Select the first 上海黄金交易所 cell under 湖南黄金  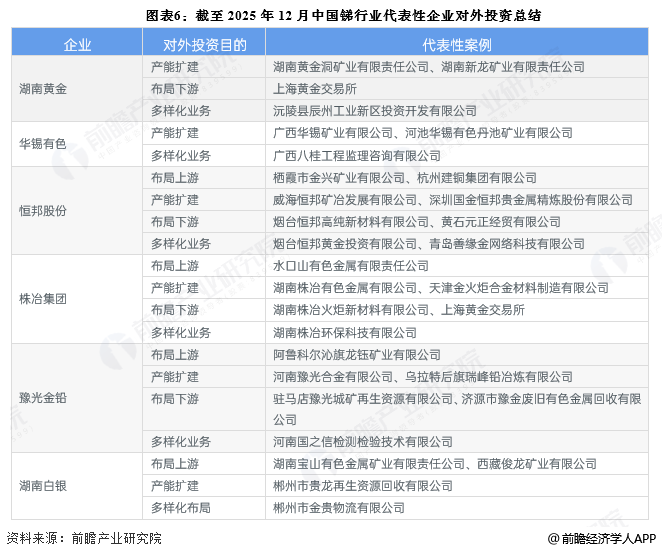(457, 89)
